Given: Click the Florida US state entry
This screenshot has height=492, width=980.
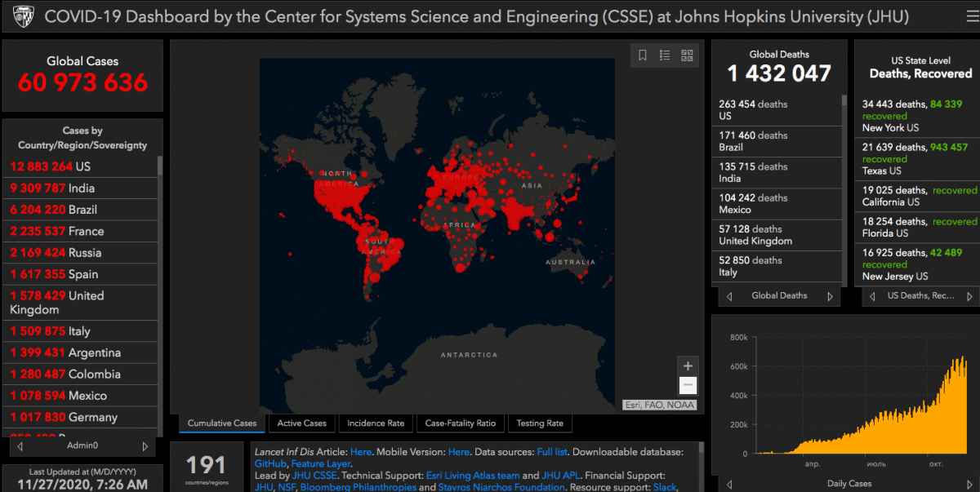Looking at the screenshot, I should pos(916,227).
